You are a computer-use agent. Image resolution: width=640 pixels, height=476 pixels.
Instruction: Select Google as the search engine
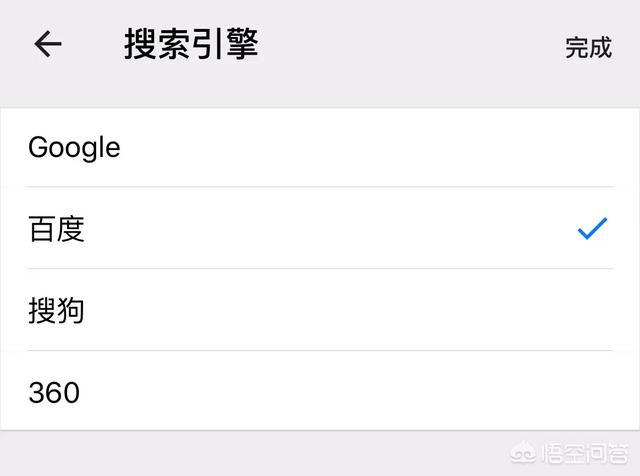click(320, 147)
